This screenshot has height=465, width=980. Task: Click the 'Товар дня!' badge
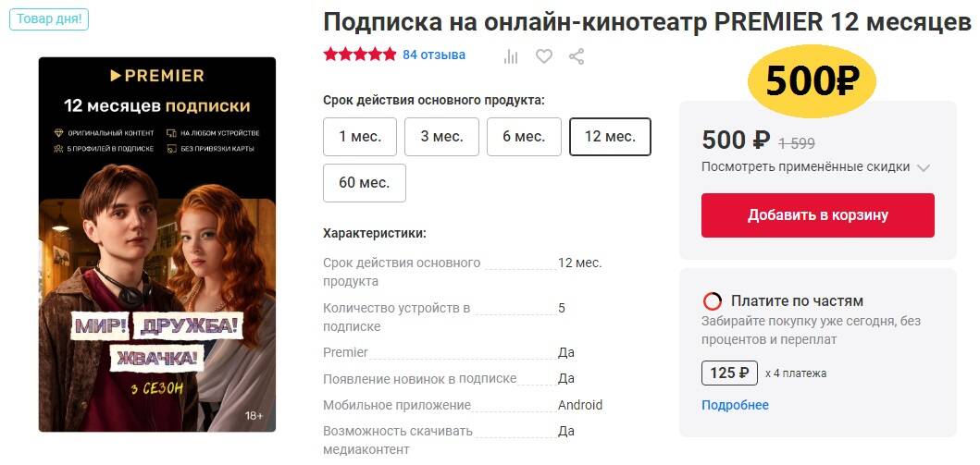[49, 18]
